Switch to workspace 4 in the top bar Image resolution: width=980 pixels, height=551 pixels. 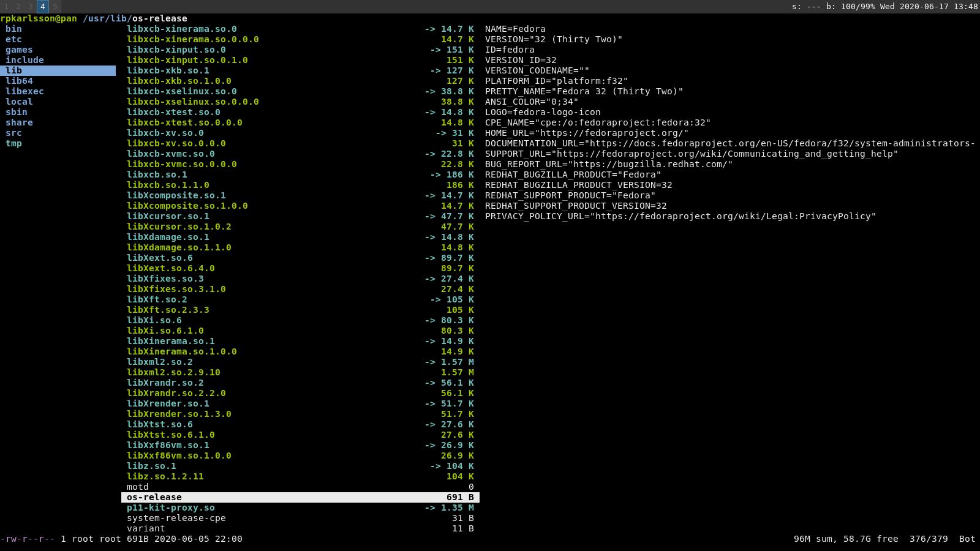(x=43, y=6)
